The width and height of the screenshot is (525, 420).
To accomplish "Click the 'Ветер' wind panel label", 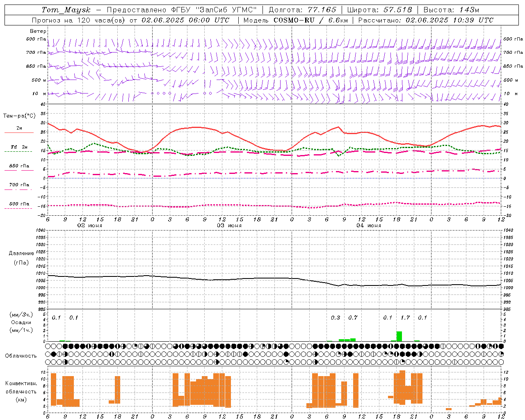I will 38,31.
